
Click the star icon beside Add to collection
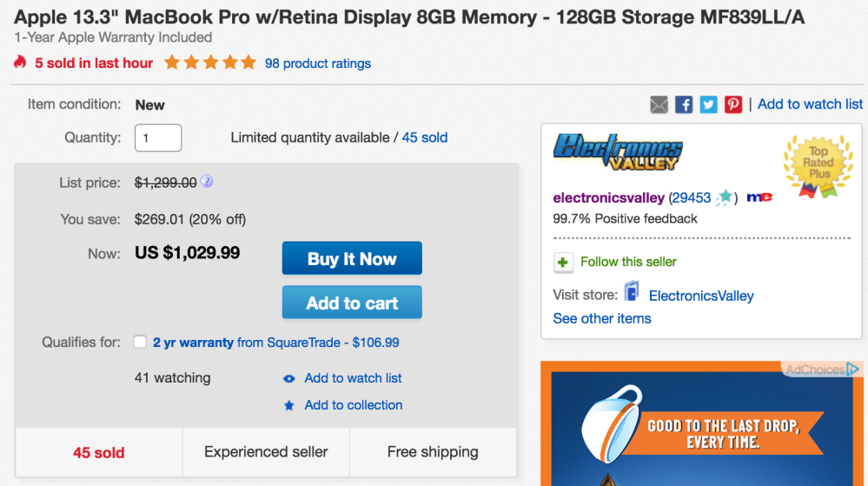[289, 406]
